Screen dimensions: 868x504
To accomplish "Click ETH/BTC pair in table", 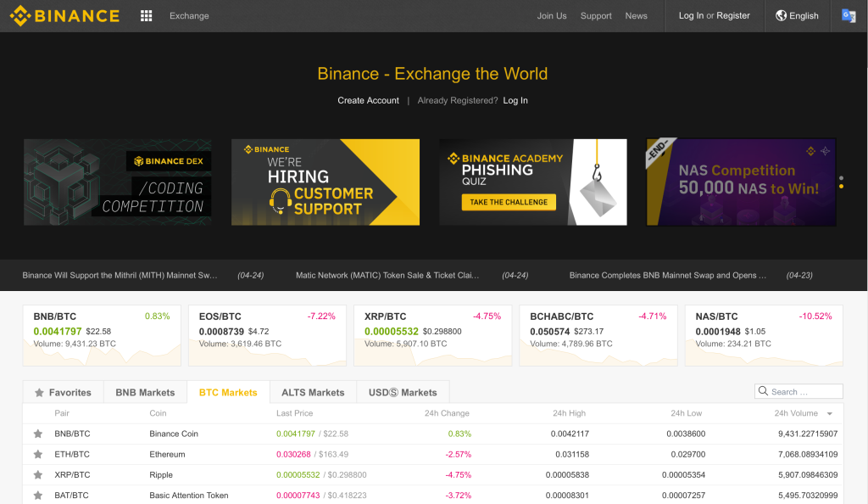I will (x=72, y=454).
